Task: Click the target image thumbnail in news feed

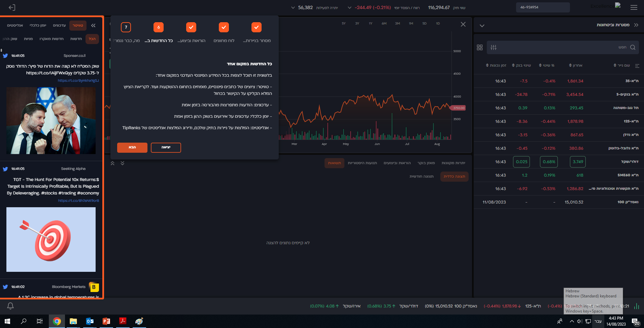Action: (51, 239)
